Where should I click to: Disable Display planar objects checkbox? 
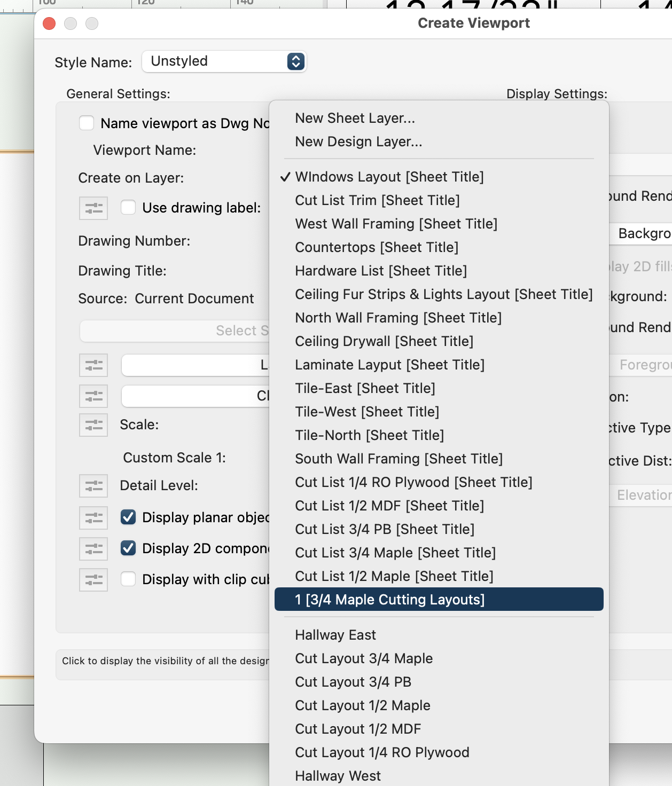point(128,517)
